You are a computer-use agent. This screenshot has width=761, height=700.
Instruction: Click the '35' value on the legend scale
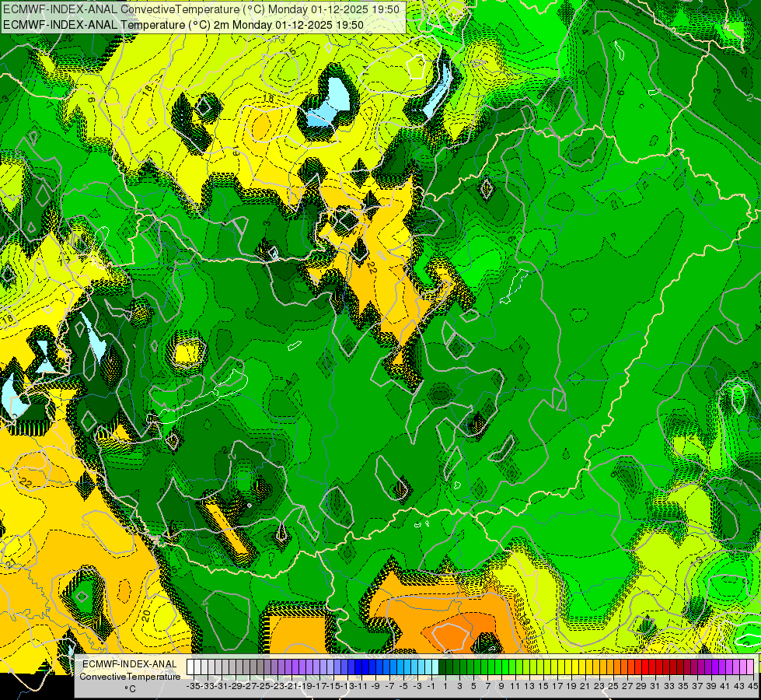click(x=683, y=686)
